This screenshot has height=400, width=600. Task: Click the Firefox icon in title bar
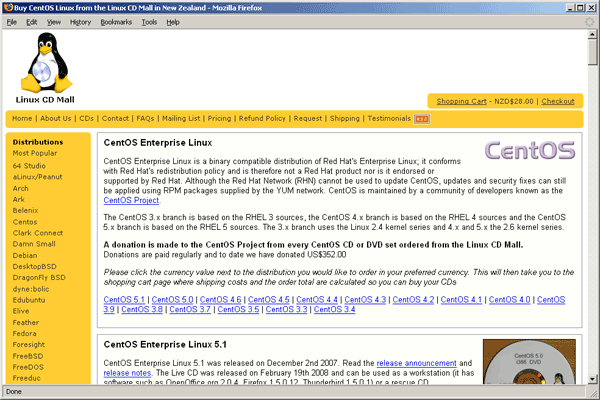8,7
